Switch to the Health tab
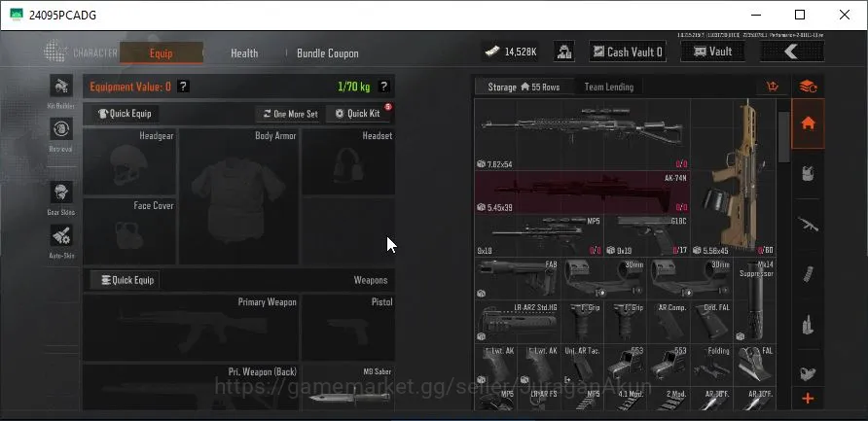Image resolution: width=868 pixels, height=421 pixels. 244,53
